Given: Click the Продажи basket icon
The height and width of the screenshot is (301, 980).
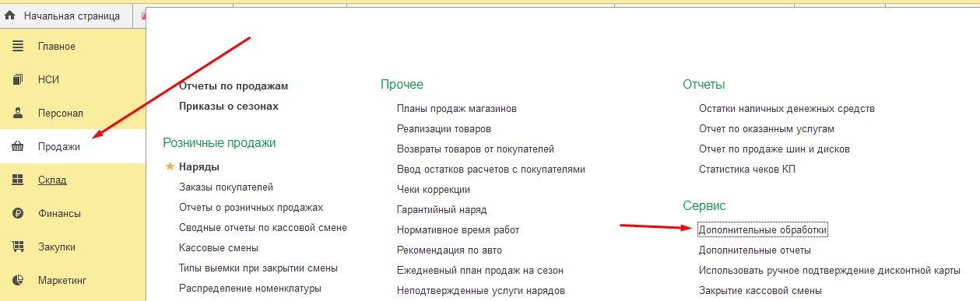Looking at the screenshot, I should point(18,146).
